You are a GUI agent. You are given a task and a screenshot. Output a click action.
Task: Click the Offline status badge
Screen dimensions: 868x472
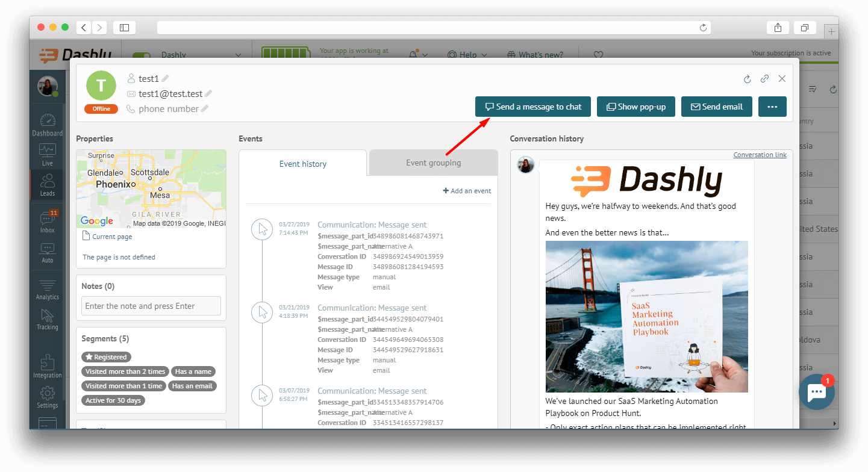(x=101, y=109)
